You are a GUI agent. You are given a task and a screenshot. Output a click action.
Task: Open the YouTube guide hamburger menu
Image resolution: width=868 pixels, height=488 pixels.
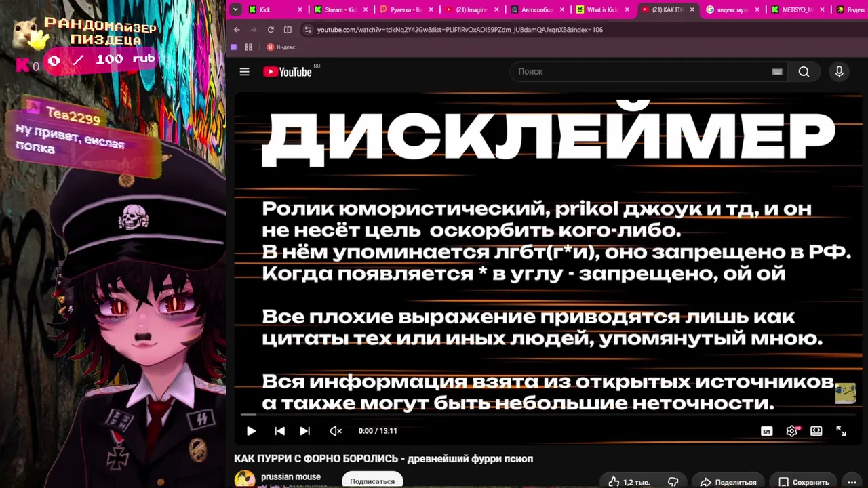[x=245, y=72]
